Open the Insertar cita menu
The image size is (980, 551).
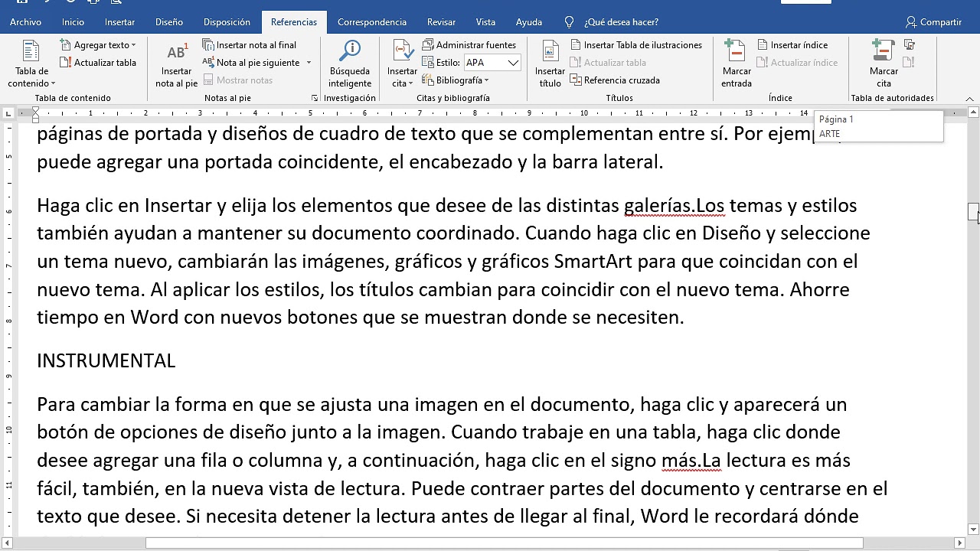(x=402, y=64)
